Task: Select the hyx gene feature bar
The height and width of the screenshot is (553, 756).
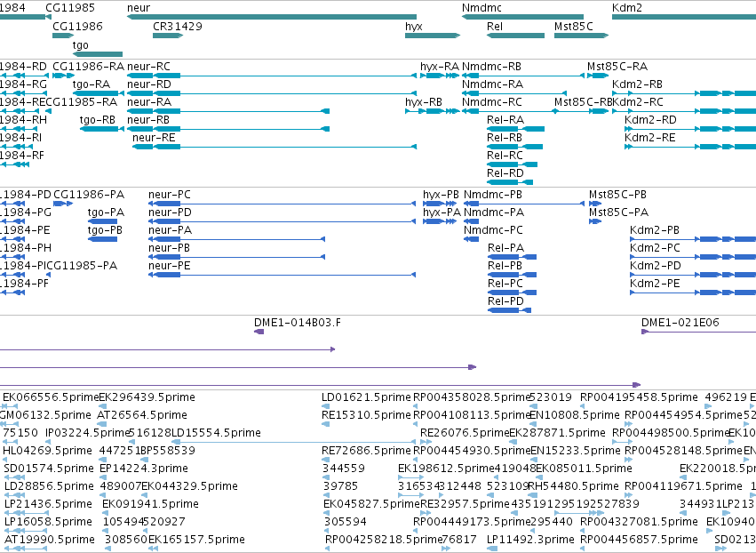Action: 433,36
